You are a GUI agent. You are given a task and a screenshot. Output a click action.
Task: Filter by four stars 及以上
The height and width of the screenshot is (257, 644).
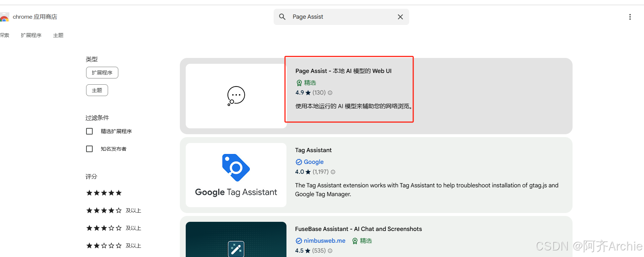114,210
